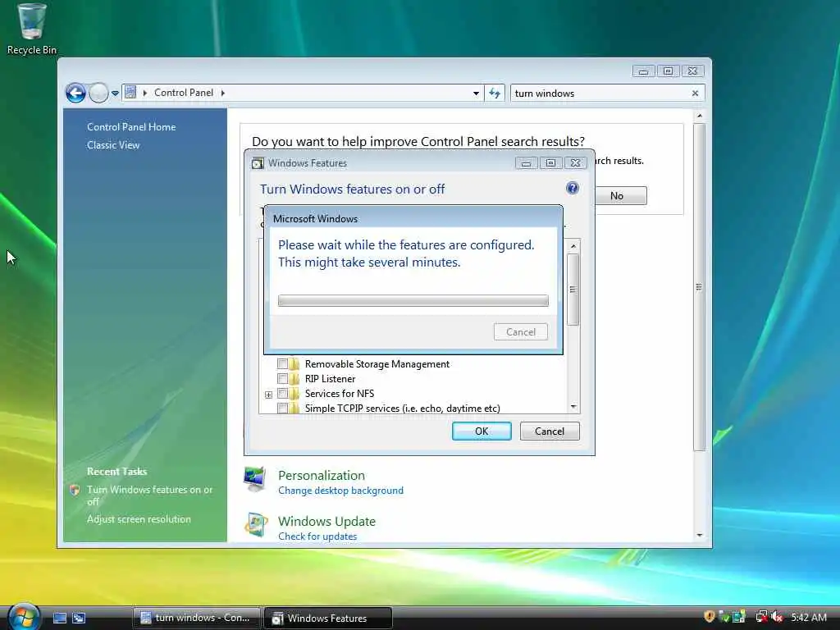
Task: Select 'Simple TCPIP services' text row
Action: click(x=402, y=409)
